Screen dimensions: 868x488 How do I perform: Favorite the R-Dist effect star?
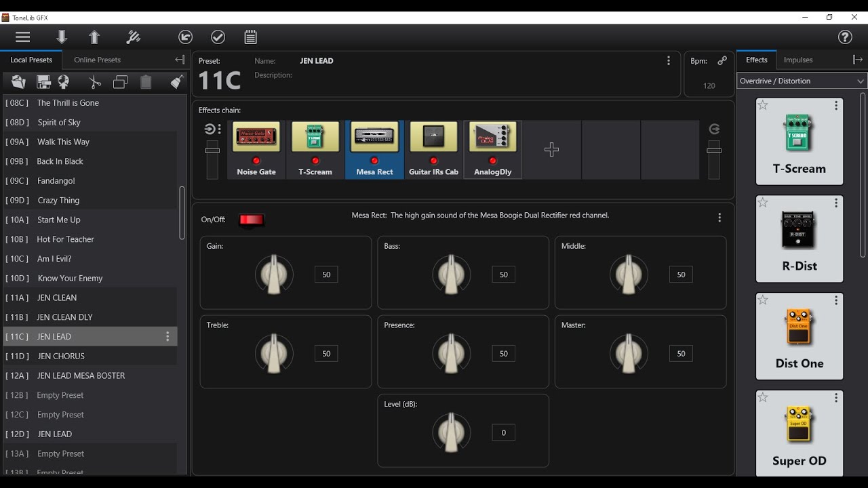click(x=763, y=203)
